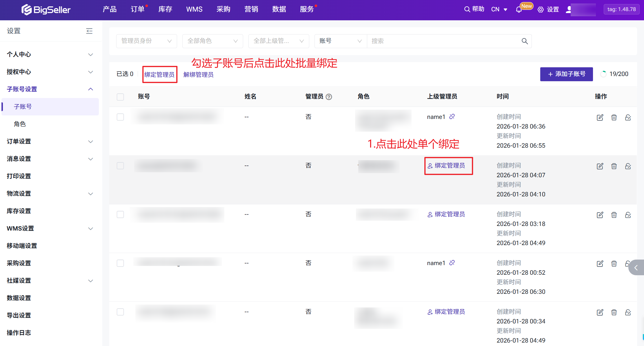Click the search magnifier icon in search box

pyautogui.click(x=525, y=41)
